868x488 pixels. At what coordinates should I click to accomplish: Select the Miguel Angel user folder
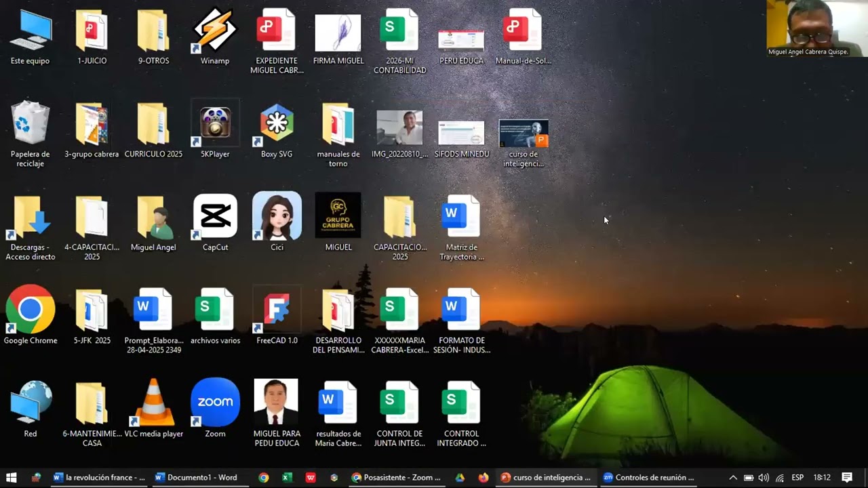(154, 224)
